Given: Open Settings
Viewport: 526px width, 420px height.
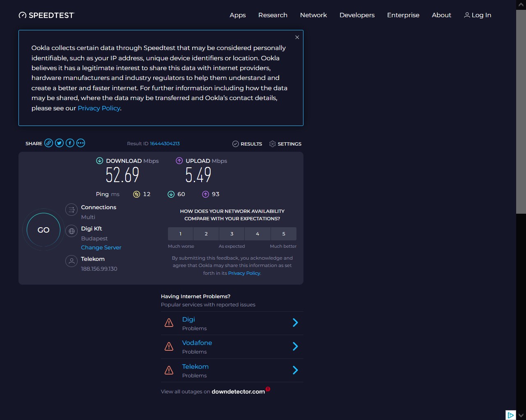Looking at the screenshot, I should point(285,144).
